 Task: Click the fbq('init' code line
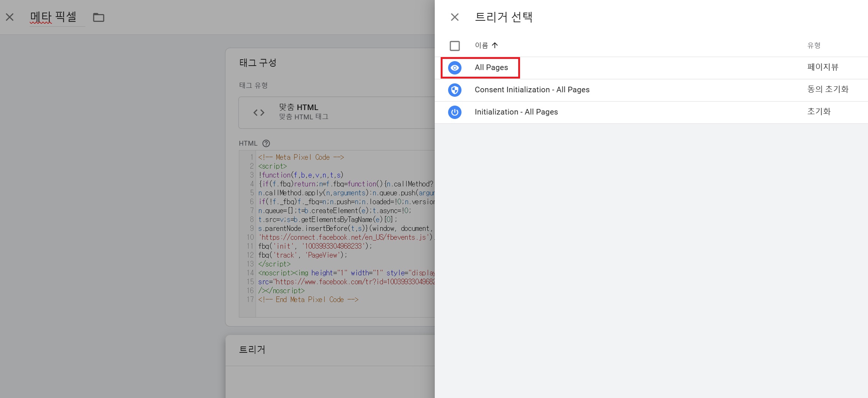315,246
